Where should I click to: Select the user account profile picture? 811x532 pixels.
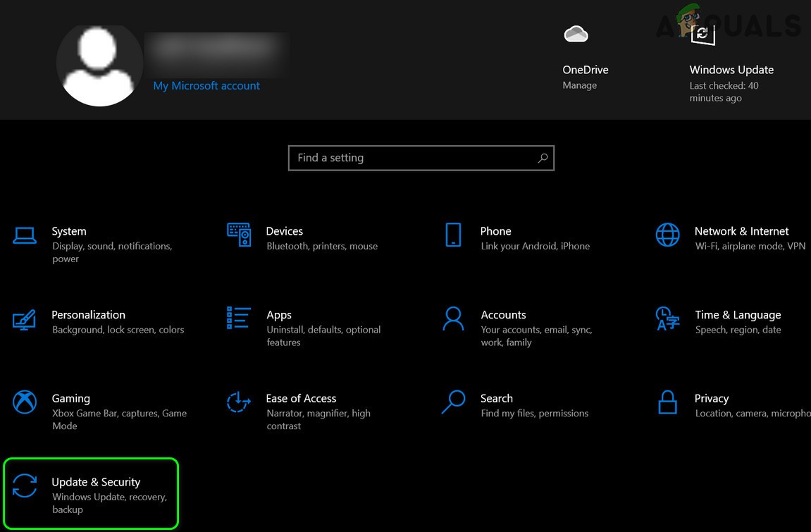pos(99,64)
